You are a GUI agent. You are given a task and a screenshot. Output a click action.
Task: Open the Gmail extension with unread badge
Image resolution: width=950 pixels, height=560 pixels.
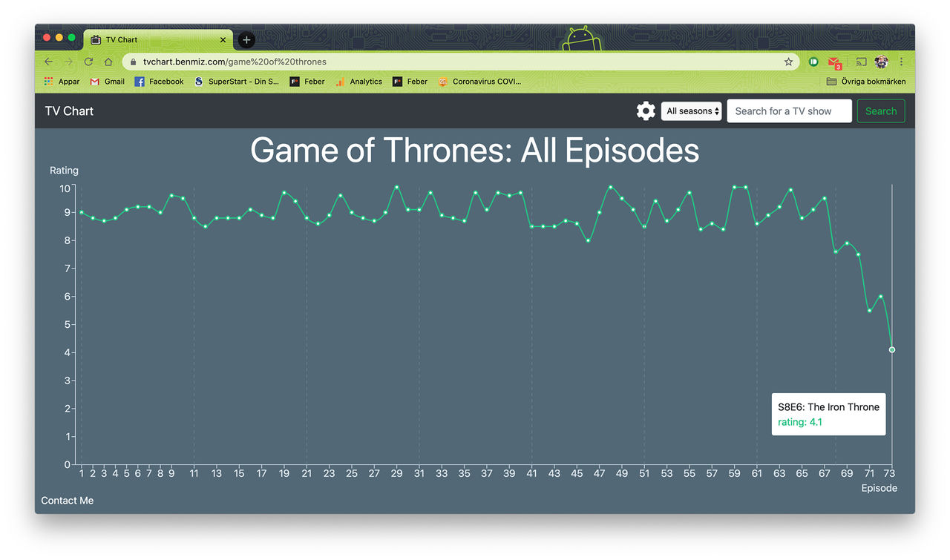pyautogui.click(x=834, y=62)
